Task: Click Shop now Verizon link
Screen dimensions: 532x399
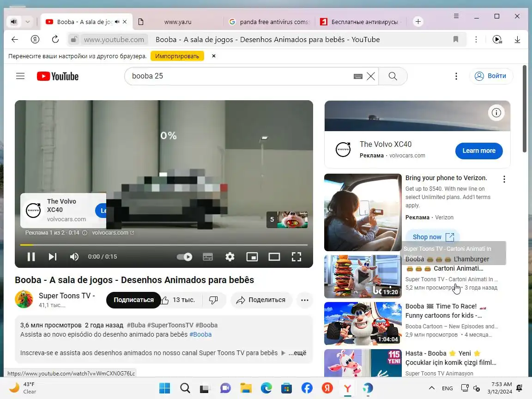Action: (x=433, y=237)
